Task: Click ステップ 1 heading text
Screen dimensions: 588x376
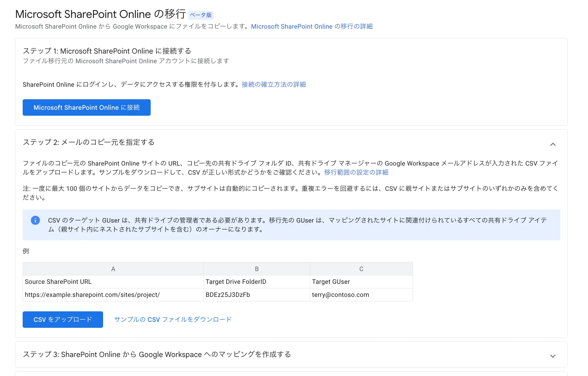Action: pyautogui.click(x=107, y=51)
